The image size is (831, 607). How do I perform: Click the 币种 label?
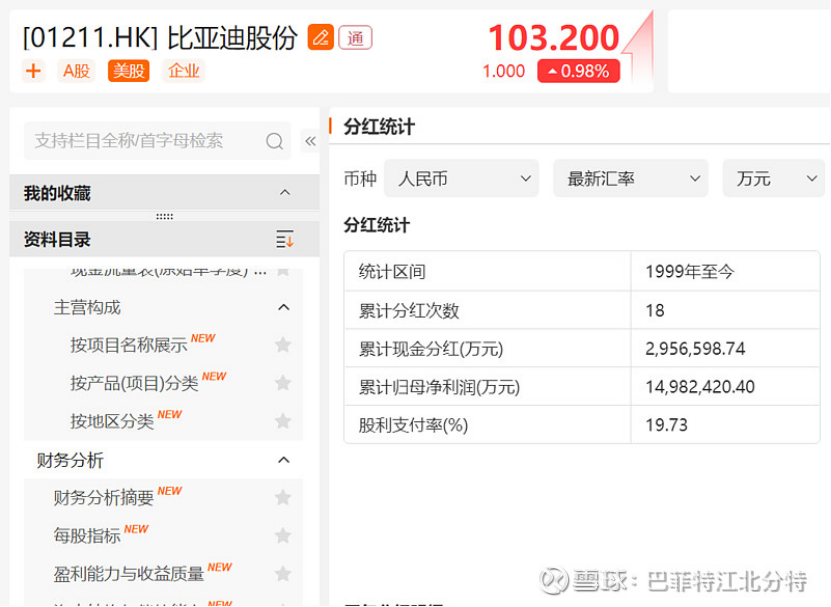click(x=360, y=179)
